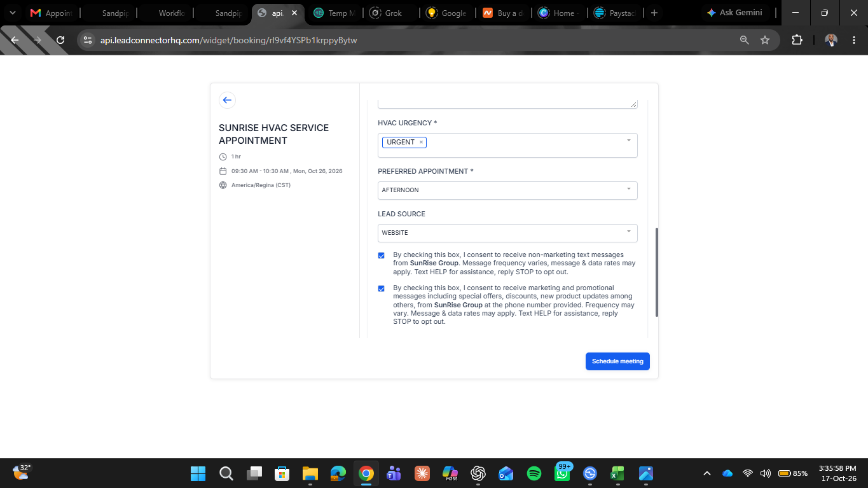
Task: Open Excel from the taskbar
Action: [618, 473]
